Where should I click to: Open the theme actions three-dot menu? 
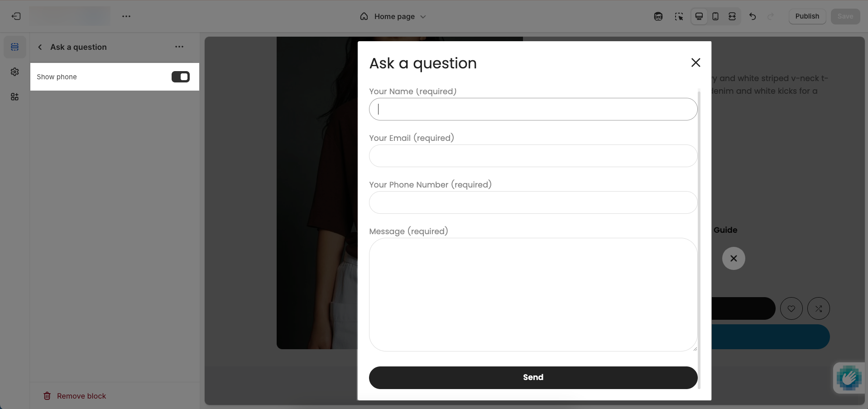tap(126, 16)
